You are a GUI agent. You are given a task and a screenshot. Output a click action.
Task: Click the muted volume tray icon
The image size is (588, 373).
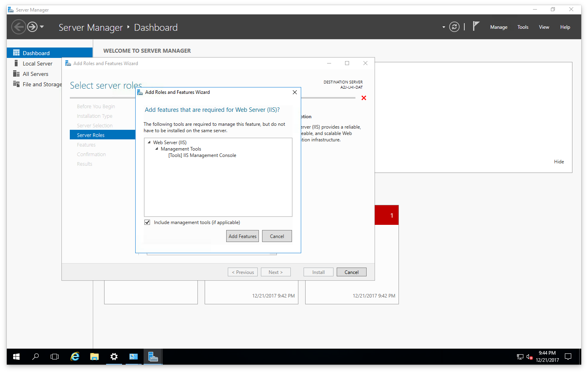pyautogui.click(x=529, y=357)
